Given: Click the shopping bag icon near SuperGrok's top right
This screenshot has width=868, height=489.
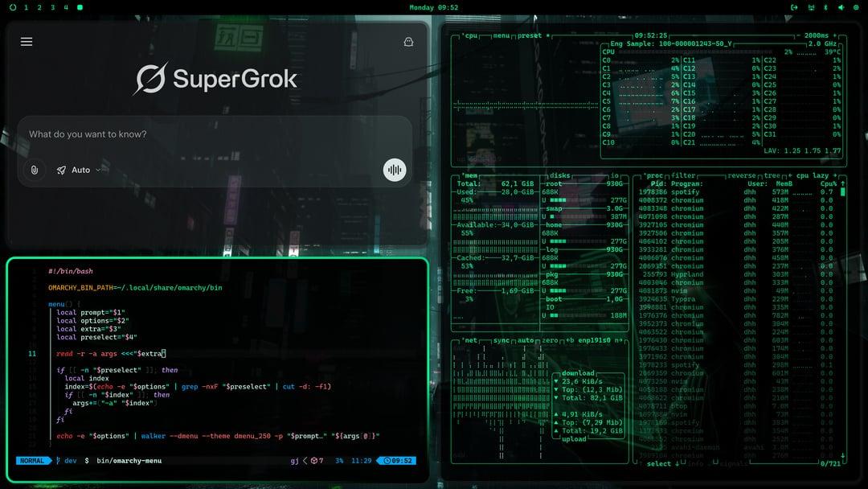Looking at the screenshot, I should (408, 41).
